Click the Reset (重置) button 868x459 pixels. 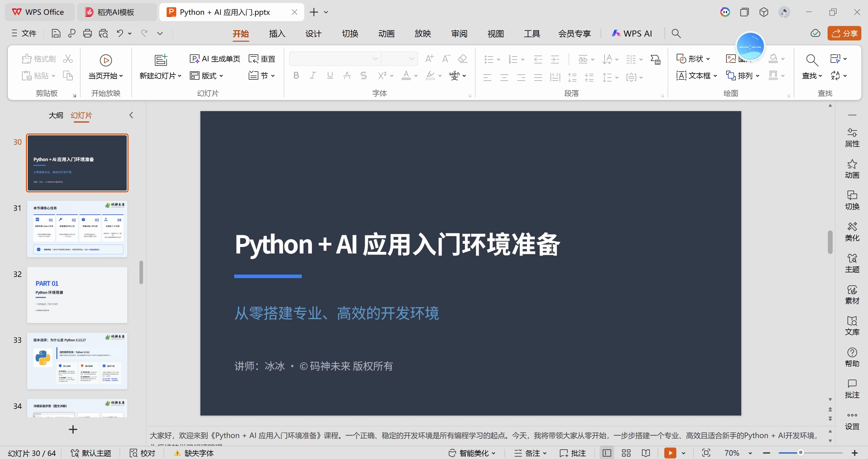click(x=262, y=59)
